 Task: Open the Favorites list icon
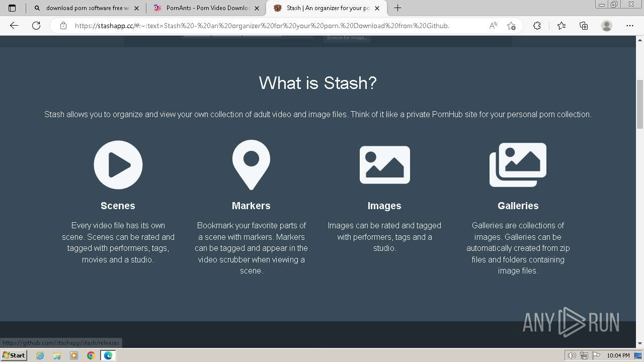561,26
